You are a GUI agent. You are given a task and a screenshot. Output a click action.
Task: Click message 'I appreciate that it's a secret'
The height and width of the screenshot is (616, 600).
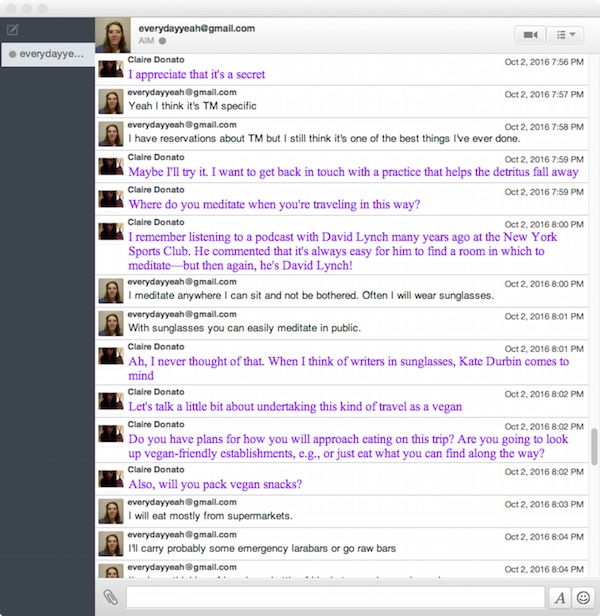point(196,74)
